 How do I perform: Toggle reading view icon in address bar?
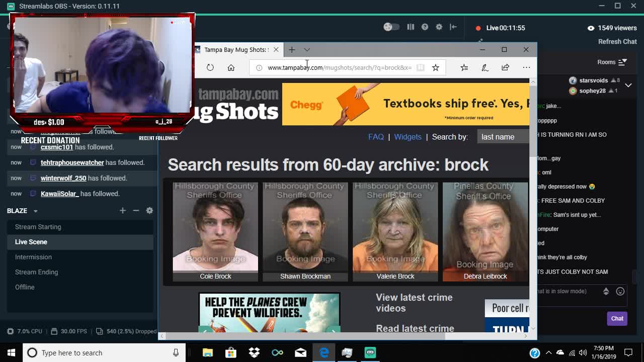pos(421,67)
